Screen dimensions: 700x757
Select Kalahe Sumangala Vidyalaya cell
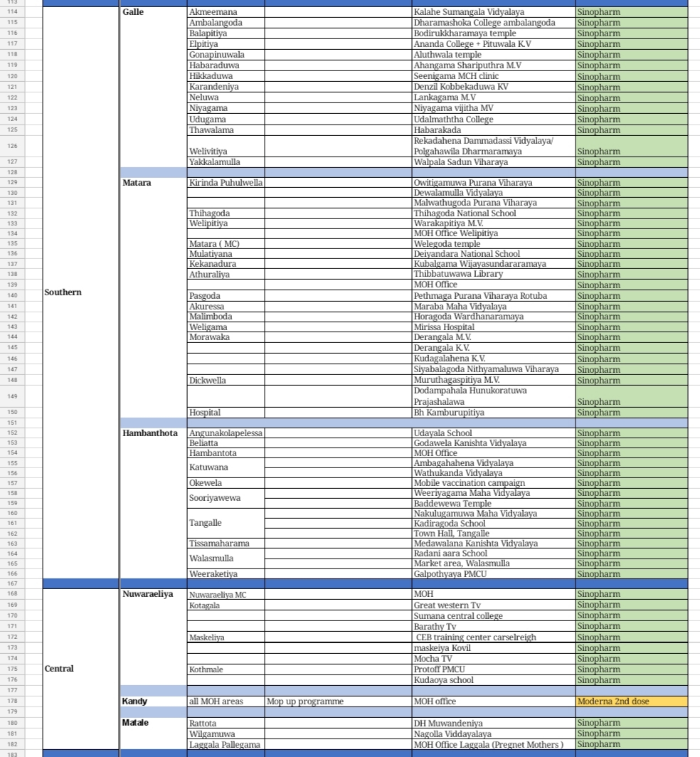point(494,11)
